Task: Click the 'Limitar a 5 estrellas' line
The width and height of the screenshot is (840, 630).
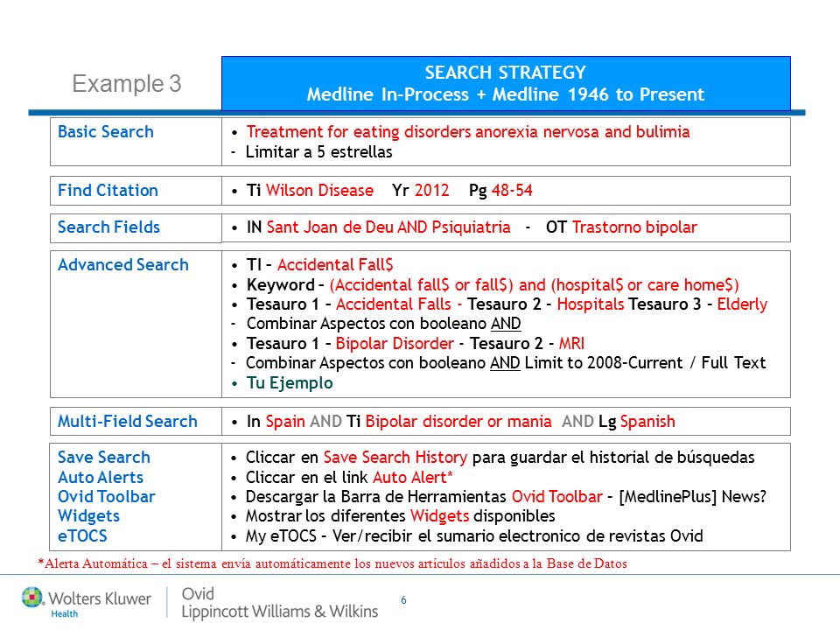Action: [318, 152]
